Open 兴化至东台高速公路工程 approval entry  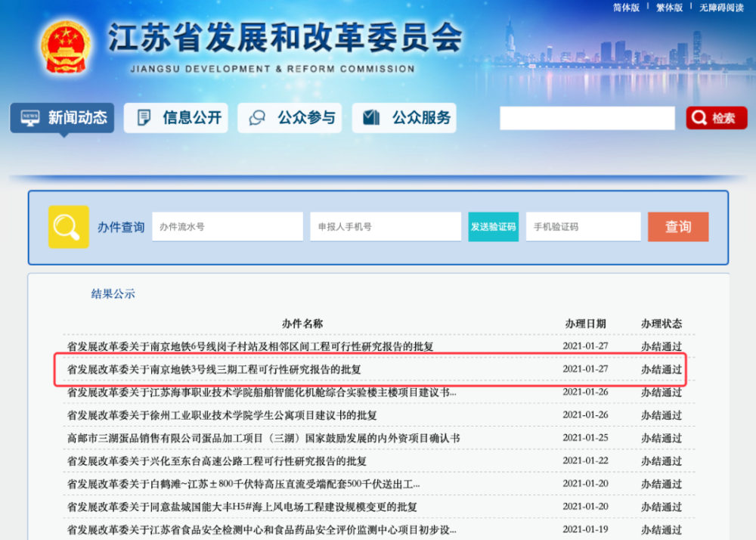coord(217,461)
